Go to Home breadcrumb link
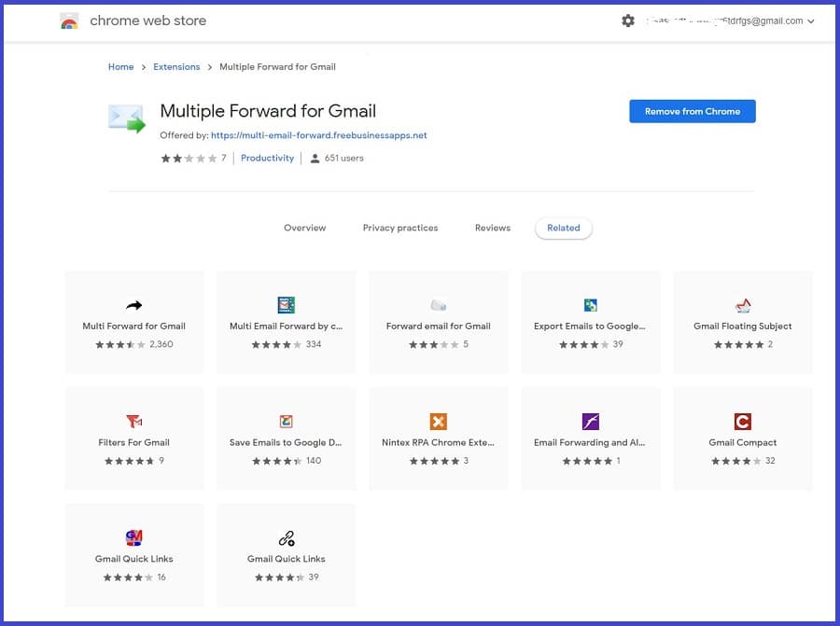This screenshot has width=840, height=626. 121,67
